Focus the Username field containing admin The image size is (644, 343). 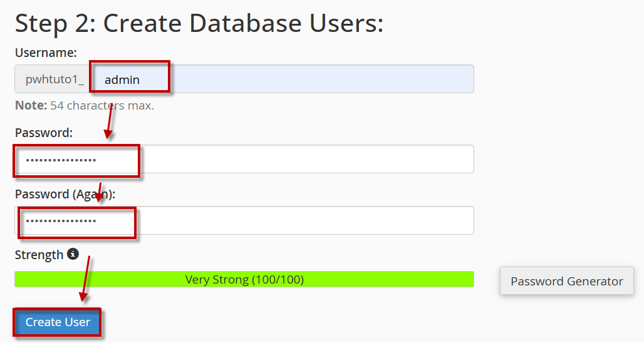click(x=282, y=79)
